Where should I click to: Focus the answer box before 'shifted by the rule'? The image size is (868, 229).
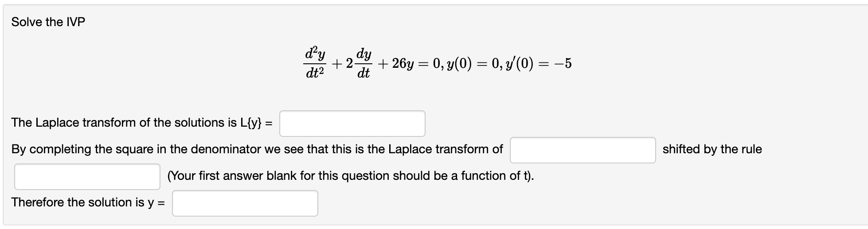(x=583, y=150)
